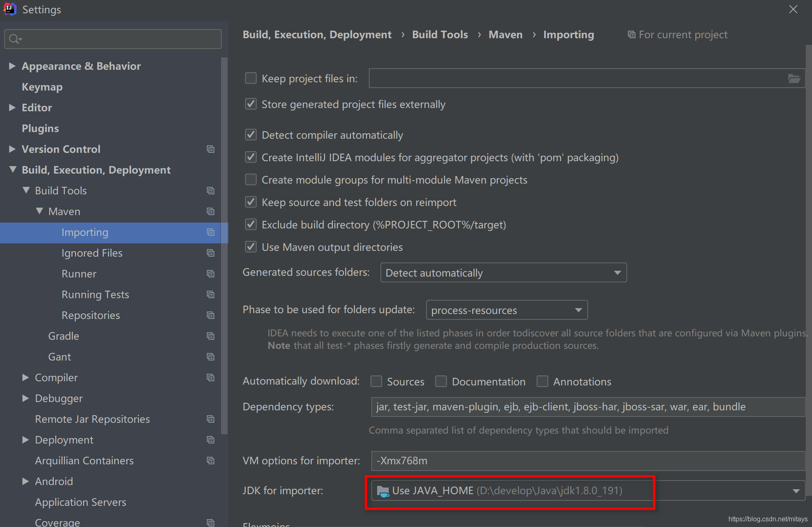The width and height of the screenshot is (812, 527).
Task: Click the JDK folder icon in JDK importer field
Action: pyautogui.click(x=383, y=491)
